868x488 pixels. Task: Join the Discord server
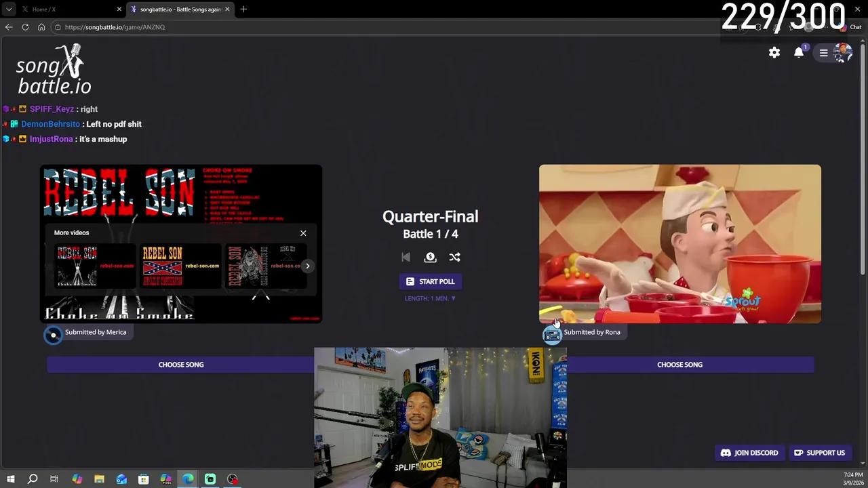point(749,453)
